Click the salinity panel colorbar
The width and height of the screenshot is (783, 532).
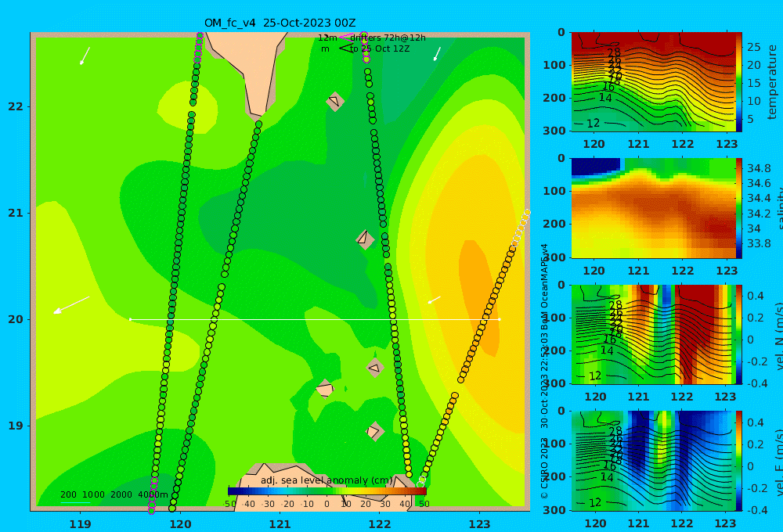pos(738,208)
